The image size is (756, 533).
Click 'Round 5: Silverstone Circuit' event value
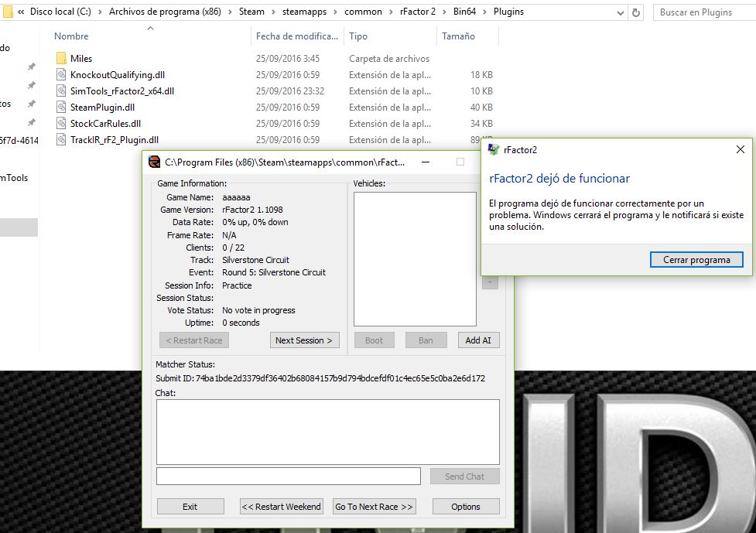274,272
